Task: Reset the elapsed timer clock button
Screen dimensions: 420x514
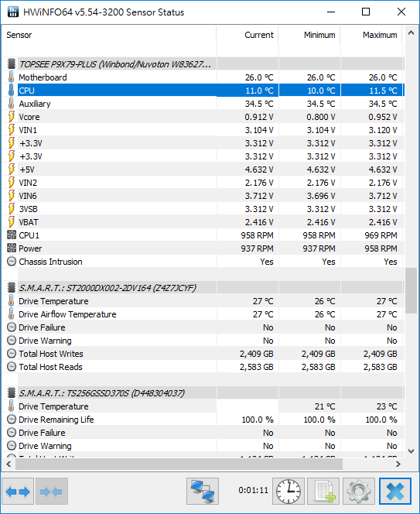Action: pos(289,491)
